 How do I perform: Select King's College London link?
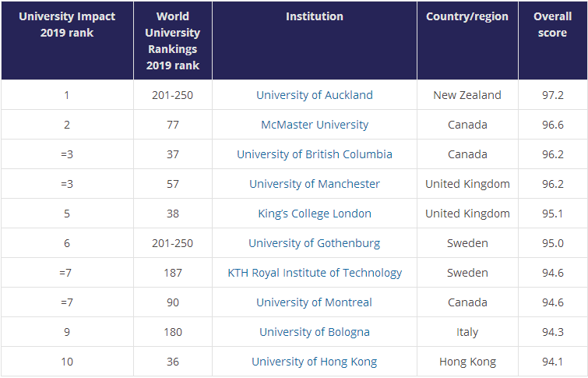click(x=314, y=214)
